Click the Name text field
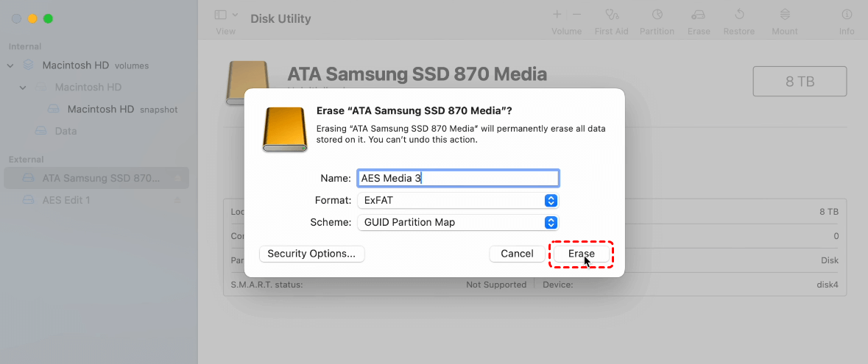This screenshot has height=364, width=868. pyautogui.click(x=457, y=178)
